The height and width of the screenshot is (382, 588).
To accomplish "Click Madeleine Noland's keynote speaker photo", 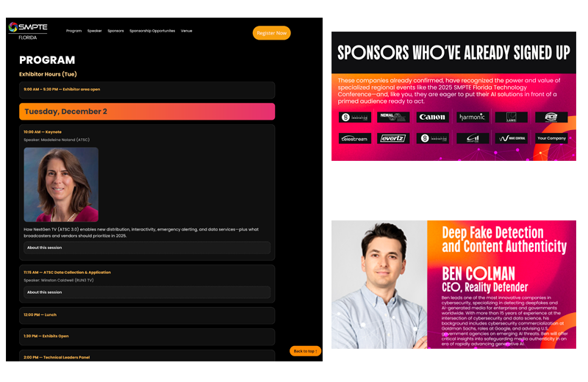I will [61, 184].
